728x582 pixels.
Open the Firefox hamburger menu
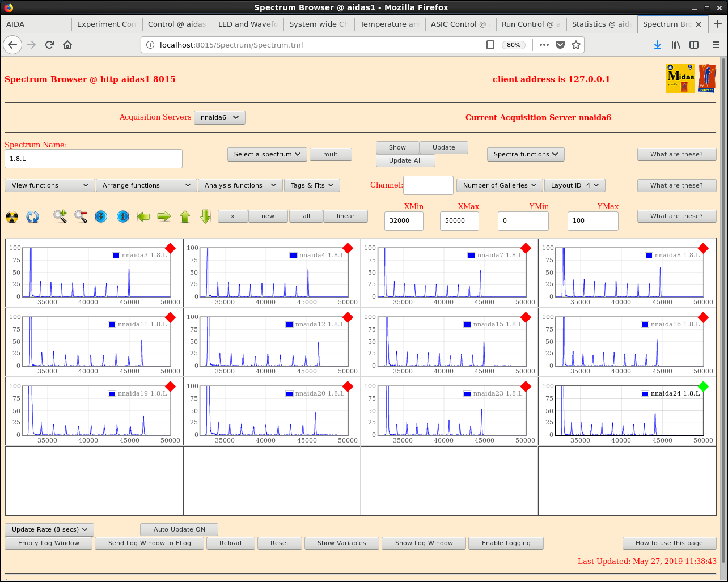tap(716, 45)
